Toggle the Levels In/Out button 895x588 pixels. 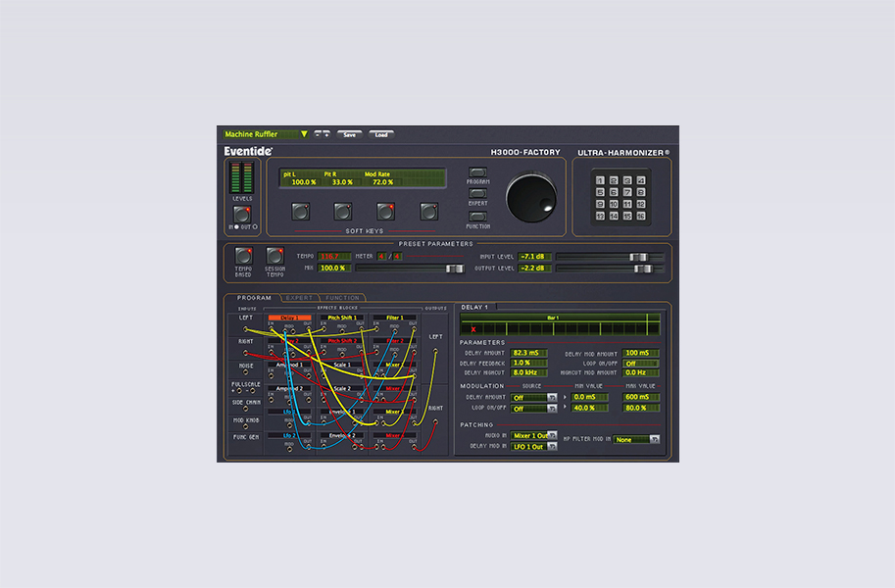coord(242,214)
